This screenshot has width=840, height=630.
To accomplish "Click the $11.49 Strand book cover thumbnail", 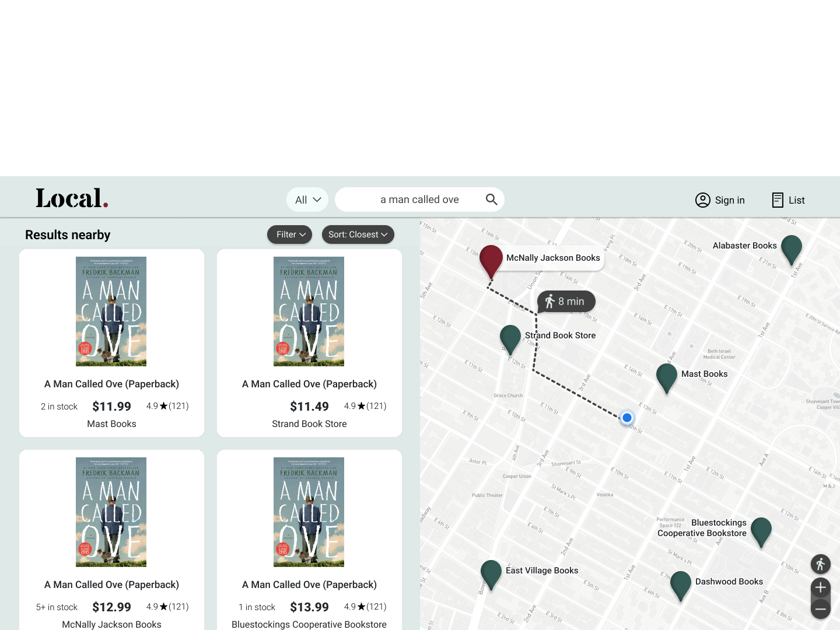I will point(309,311).
